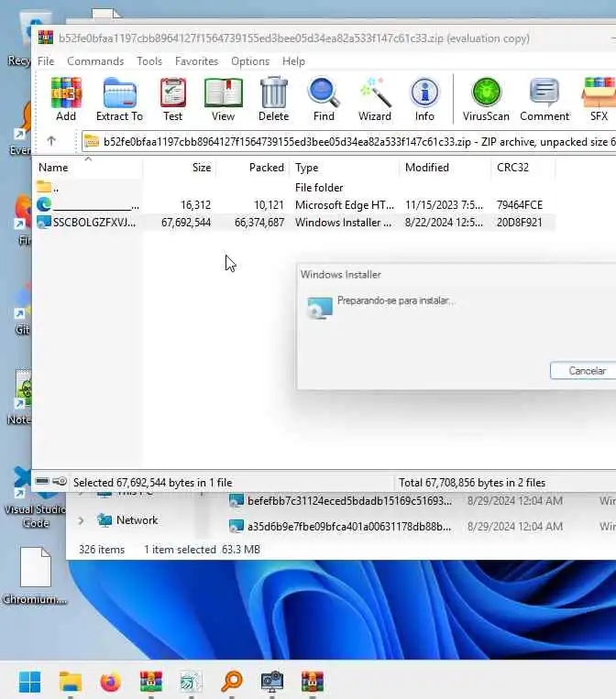Run the Test archive tool

click(172, 99)
